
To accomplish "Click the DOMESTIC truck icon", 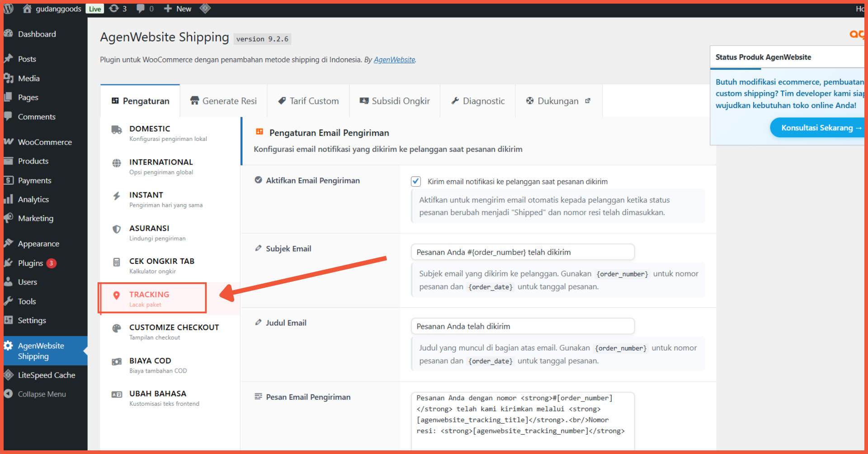I will pyautogui.click(x=117, y=130).
